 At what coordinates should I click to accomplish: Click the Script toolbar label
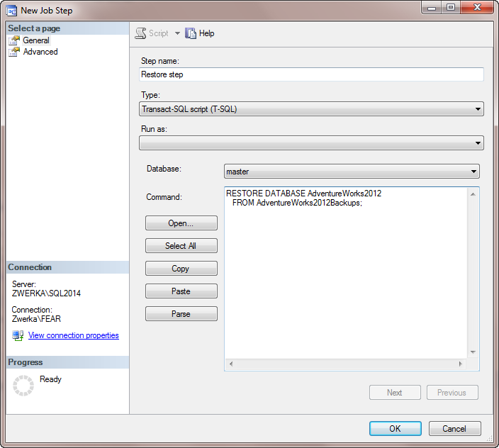[159, 33]
